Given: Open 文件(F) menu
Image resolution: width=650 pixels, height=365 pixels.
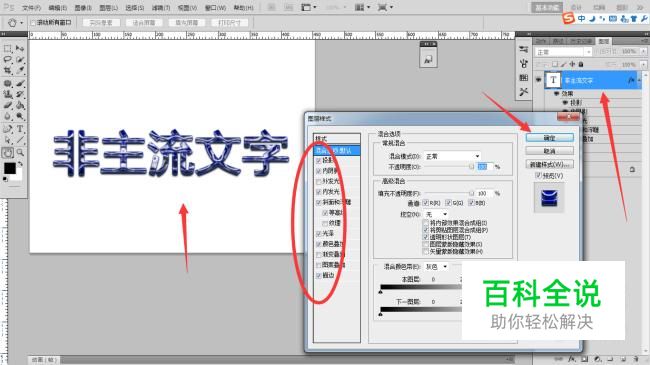Looking at the screenshot, I should coord(31,7).
